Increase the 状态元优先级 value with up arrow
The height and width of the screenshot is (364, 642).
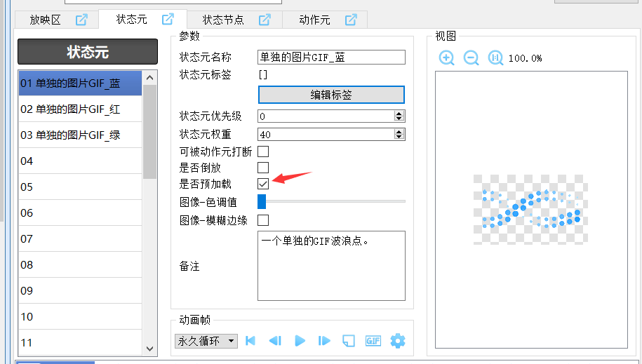(399, 113)
